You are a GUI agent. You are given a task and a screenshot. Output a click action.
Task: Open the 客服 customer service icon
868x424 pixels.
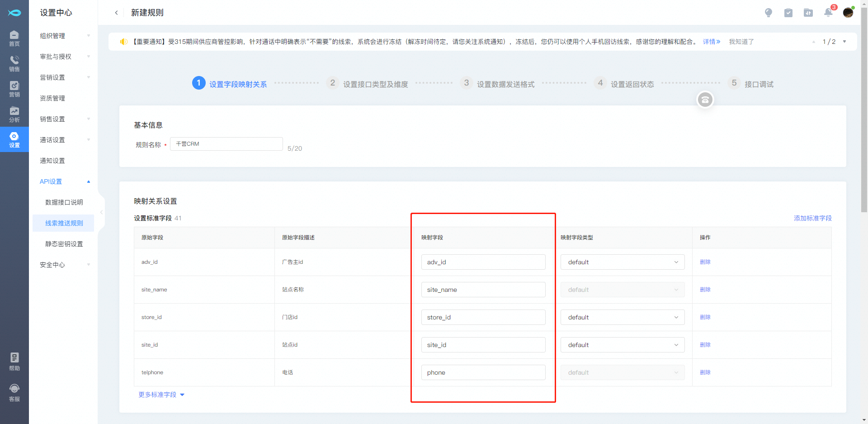pos(14,392)
